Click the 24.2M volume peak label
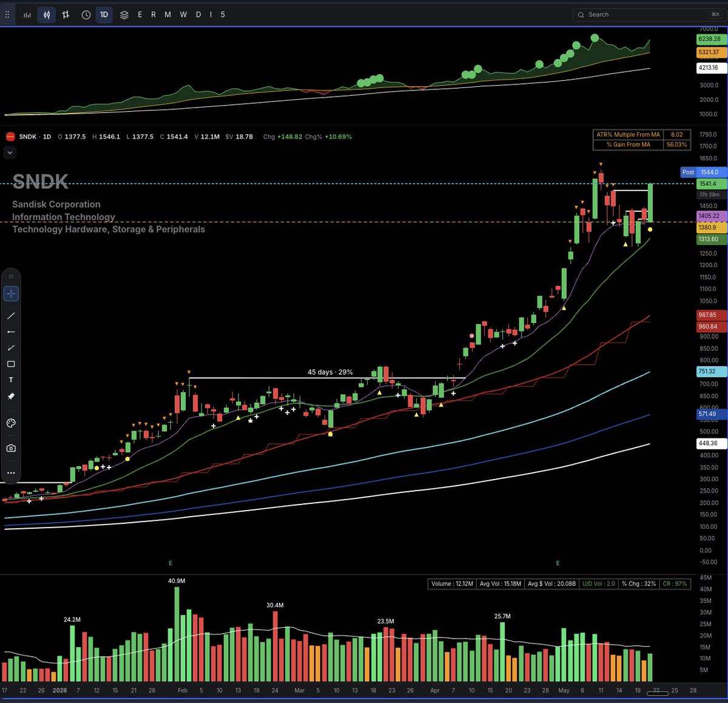The width and height of the screenshot is (728, 703). [72, 620]
